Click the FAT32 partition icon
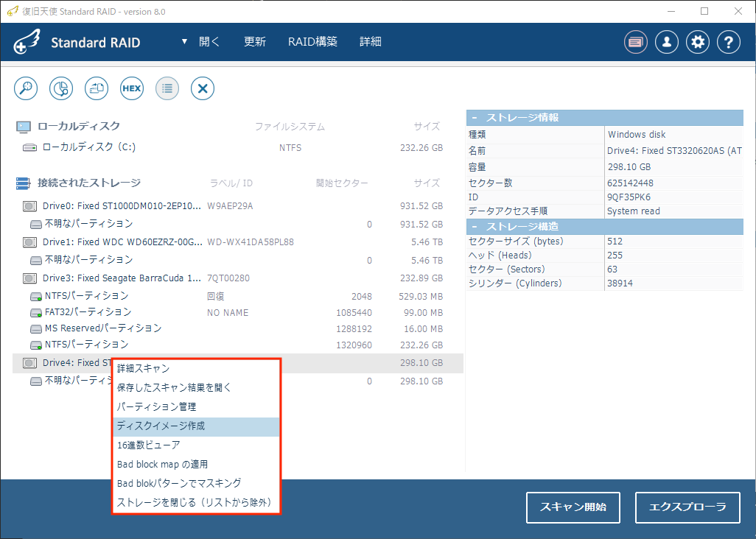This screenshot has height=539, width=756. (x=36, y=313)
